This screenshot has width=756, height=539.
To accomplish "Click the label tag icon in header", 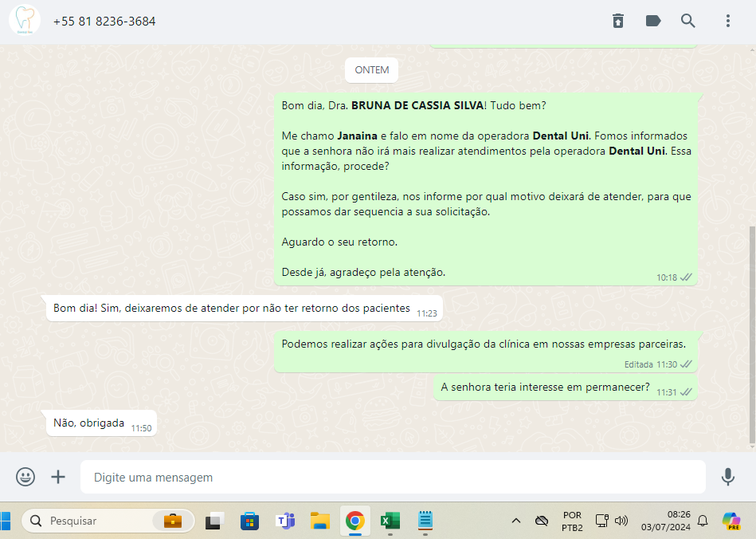I will pos(653,22).
